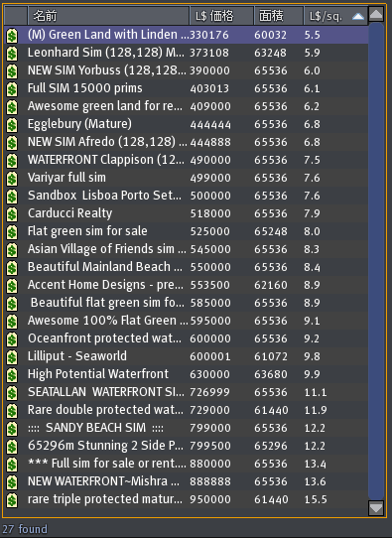Click the L$/sq. value 11.1
The height and width of the screenshot is (538, 392).
click(316, 392)
